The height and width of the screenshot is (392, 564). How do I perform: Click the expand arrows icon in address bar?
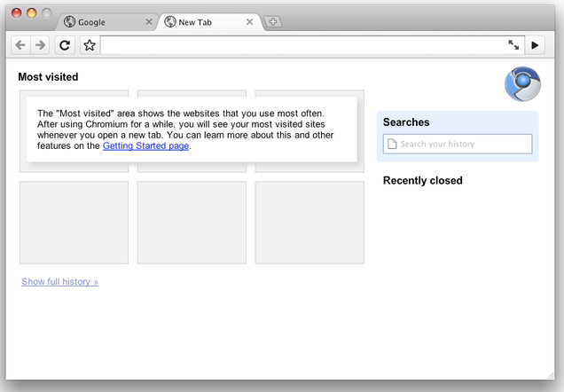pos(513,45)
